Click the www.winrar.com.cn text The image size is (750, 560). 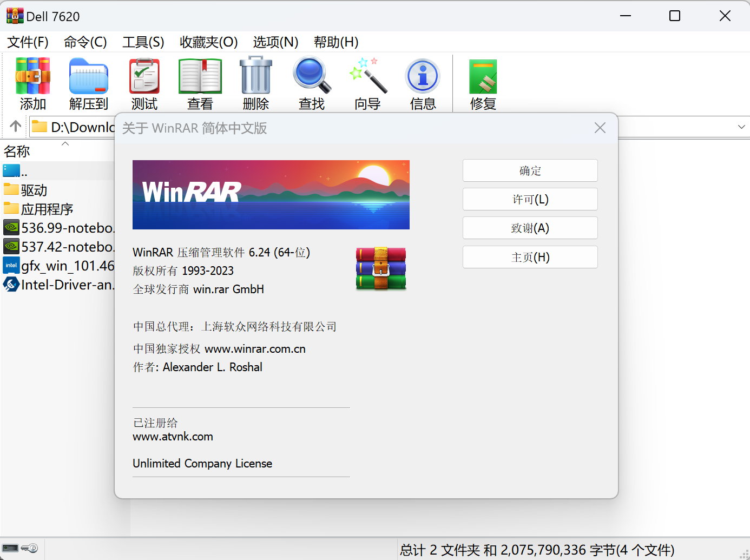255,349
